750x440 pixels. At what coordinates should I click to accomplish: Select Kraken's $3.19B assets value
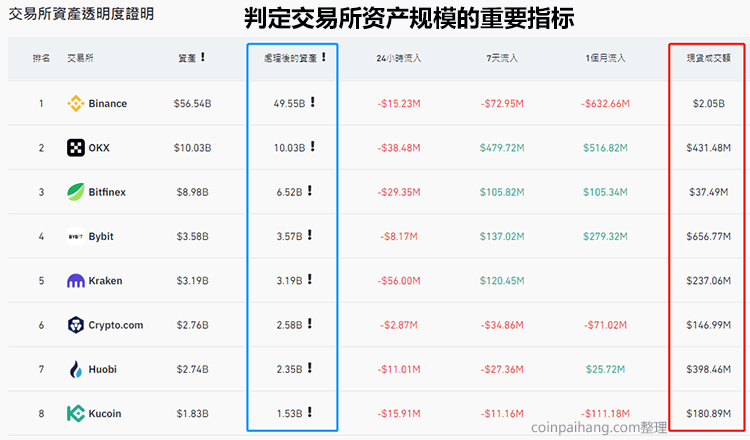tap(192, 281)
